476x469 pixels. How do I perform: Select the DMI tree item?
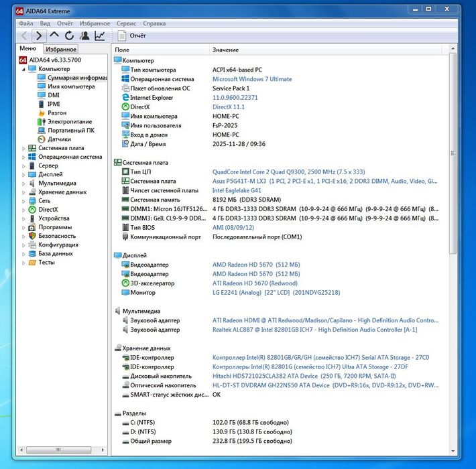[x=54, y=95]
